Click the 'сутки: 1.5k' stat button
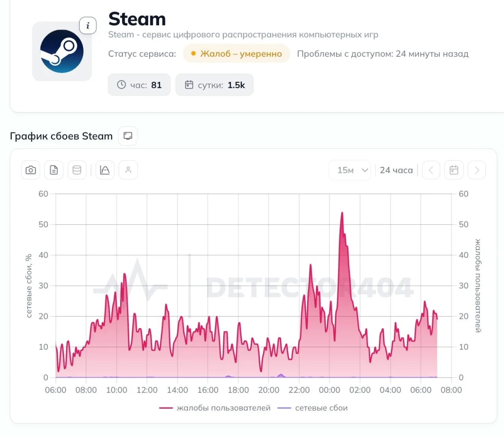This screenshot has height=437, width=504. click(215, 85)
